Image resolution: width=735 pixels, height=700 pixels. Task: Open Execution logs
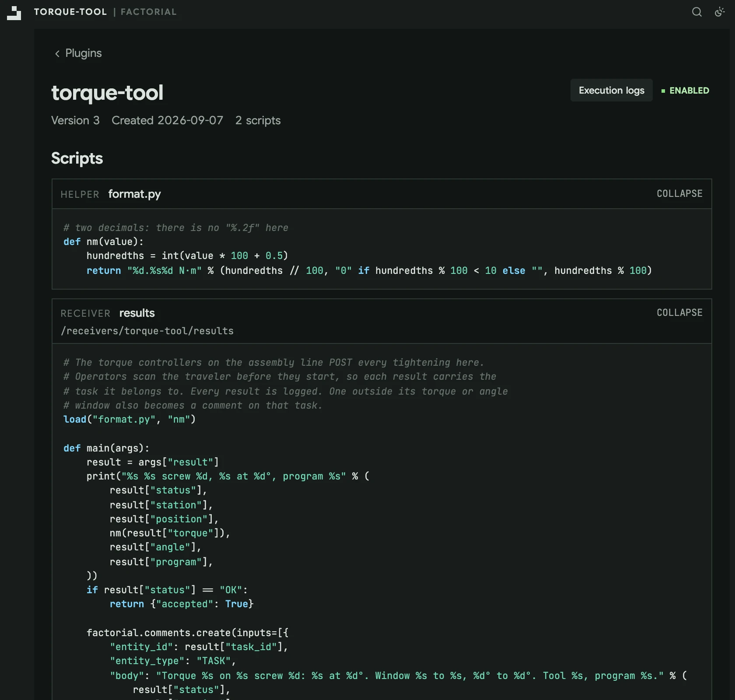[611, 90]
